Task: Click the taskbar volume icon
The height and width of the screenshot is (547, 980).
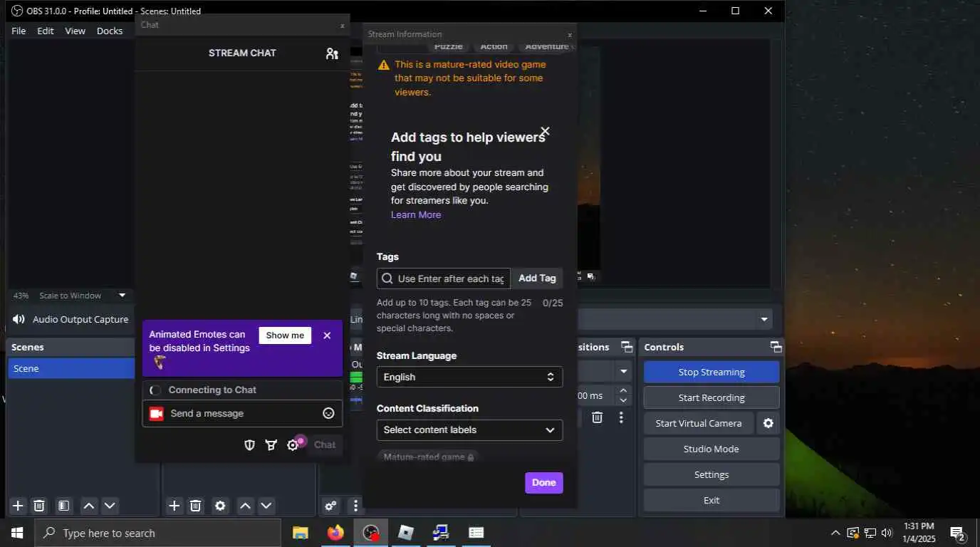Action: [887, 533]
